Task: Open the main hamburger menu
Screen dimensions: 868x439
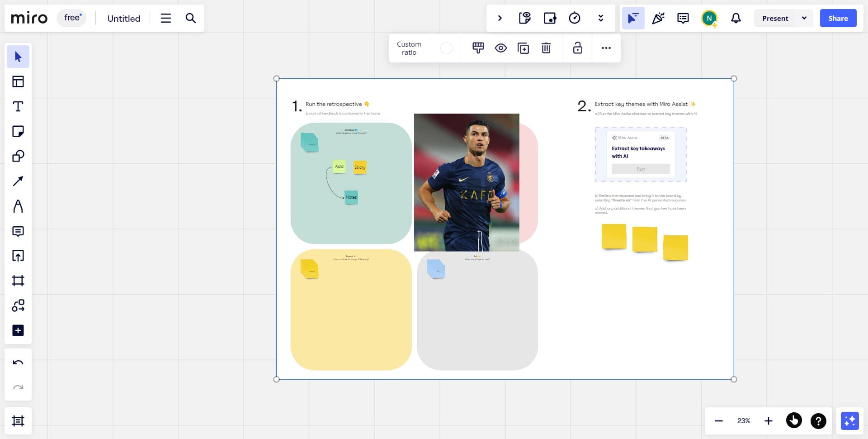Action: 166,18
